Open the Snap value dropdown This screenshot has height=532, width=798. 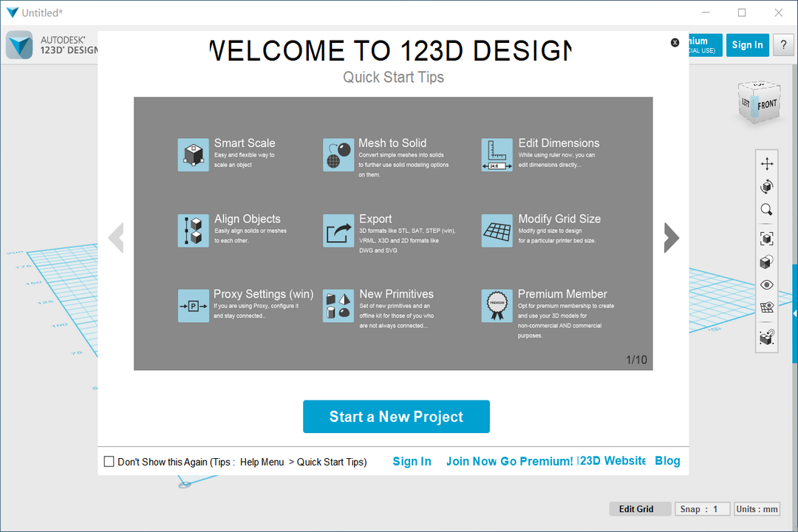pyautogui.click(x=702, y=509)
